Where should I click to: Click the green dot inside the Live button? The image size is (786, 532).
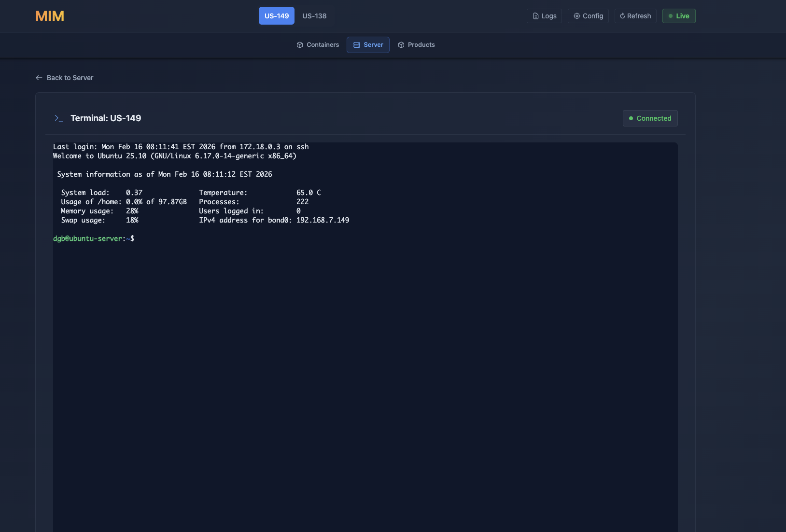(x=671, y=15)
